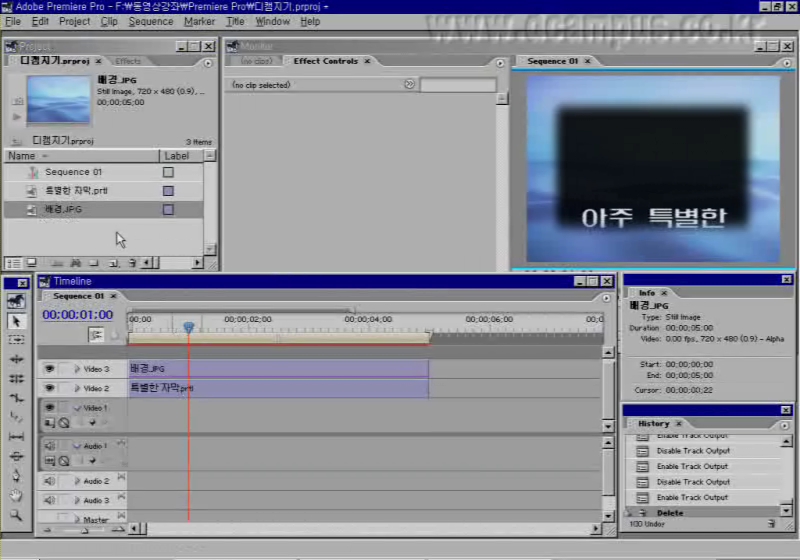Select 배경.JPG clip on Video 3 track
Viewport: 800px width, 560px height.
click(x=278, y=368)
